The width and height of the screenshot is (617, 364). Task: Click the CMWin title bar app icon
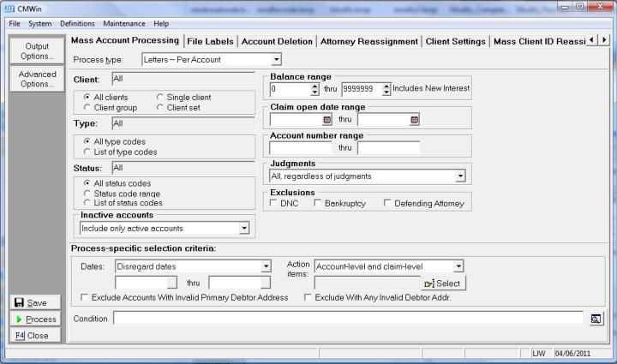pyautogui.click(x=9, y=8)
